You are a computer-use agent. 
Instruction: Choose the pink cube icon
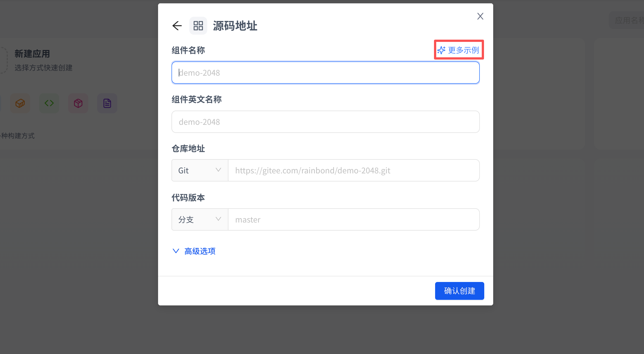(78, 103)
